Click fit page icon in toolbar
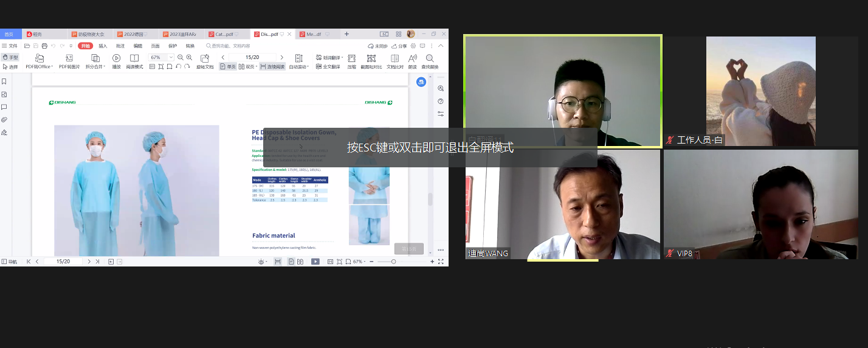868x348 pixels. pyautogui.click(x=161, y=66)
